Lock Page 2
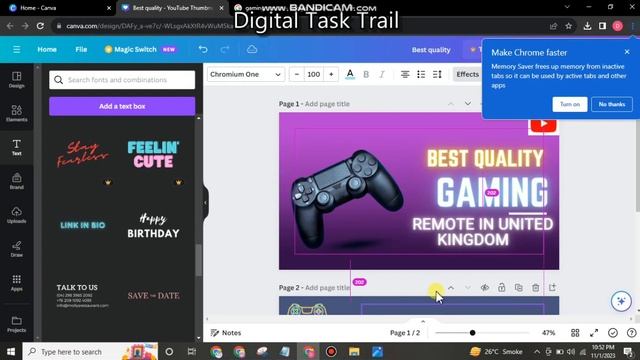640x360 pixels. pyautogui.click(x=502, y=288)
